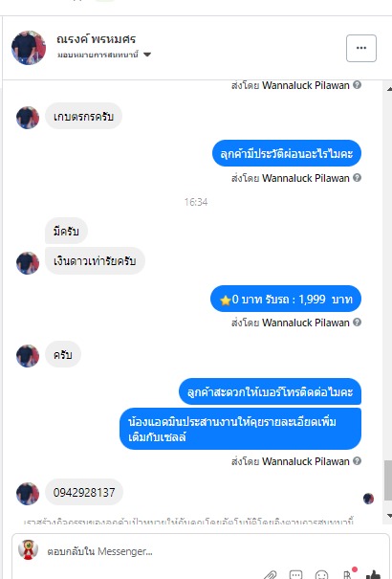The width and height of the screenshot is (392, 579).
Task: Click the baht payment request icon
Action: pyautogui.click(x=348, y=573)
